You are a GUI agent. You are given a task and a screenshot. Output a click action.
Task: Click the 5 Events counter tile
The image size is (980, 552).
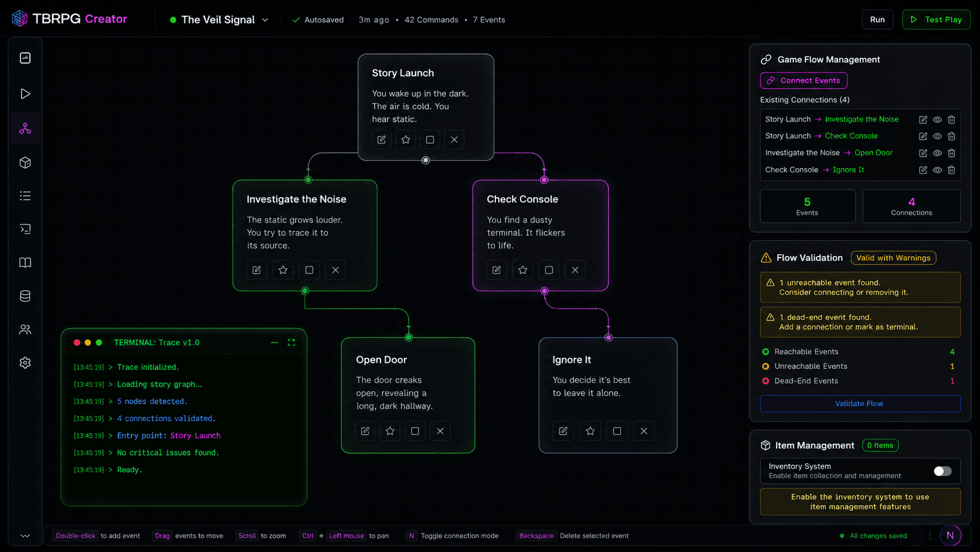[x=808, y=206]
